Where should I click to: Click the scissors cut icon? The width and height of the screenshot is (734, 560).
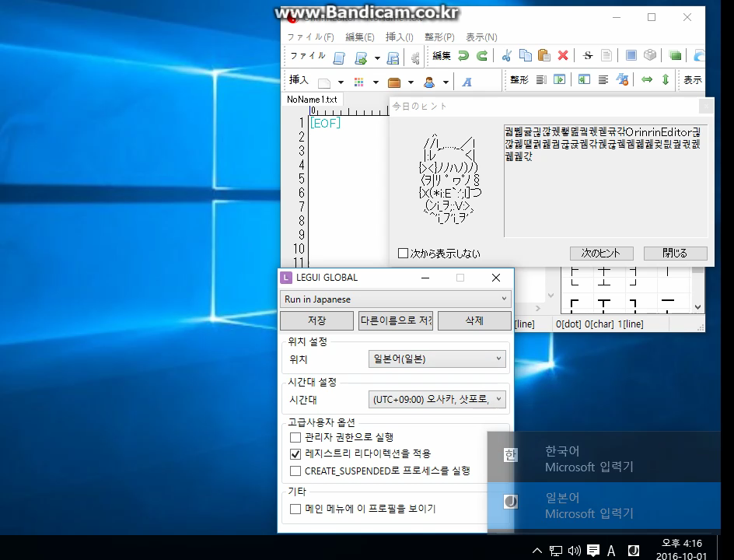pyautogui.click(x=507, y=56)
